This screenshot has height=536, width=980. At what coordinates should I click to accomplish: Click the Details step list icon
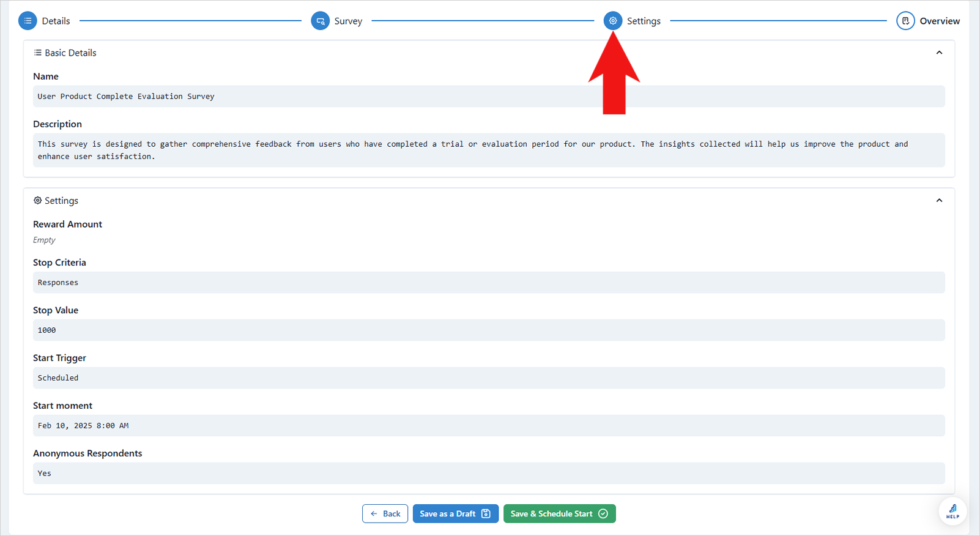[x=28, y=21]
